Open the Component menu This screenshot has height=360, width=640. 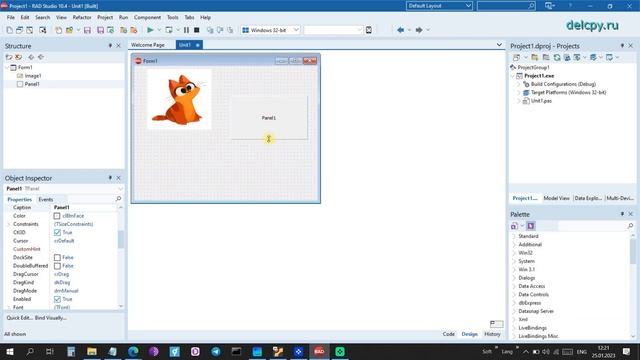pyautogui.click(x=147, y=18)
